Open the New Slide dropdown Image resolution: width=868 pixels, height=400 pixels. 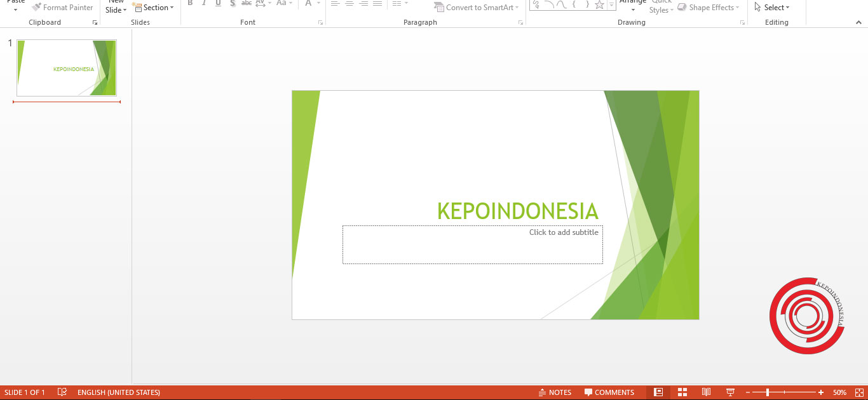(116, 7)
